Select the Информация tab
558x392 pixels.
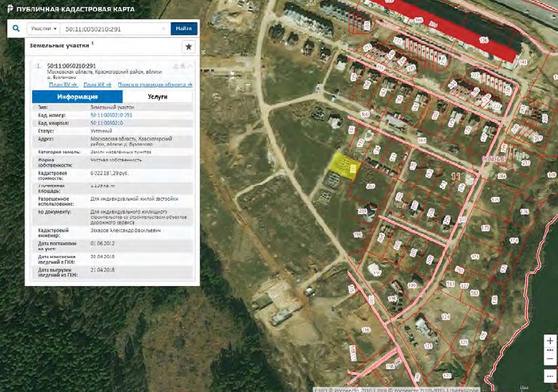pos(77,96)
